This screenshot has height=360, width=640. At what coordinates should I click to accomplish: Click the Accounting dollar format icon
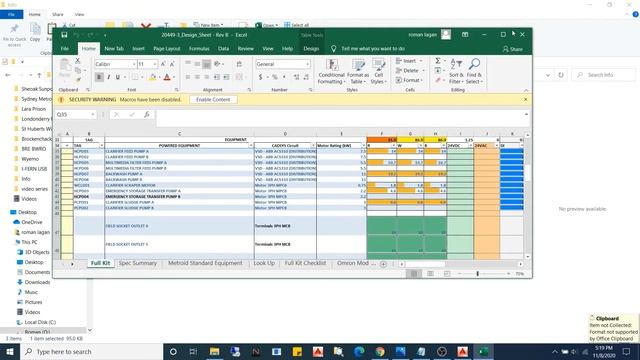pyautogui.click(x=260, y=77)
